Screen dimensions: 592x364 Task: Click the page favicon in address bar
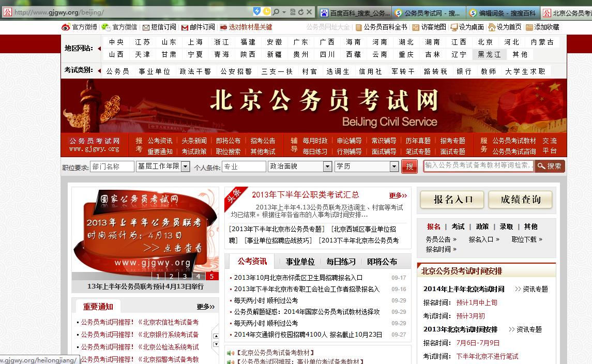7,12
